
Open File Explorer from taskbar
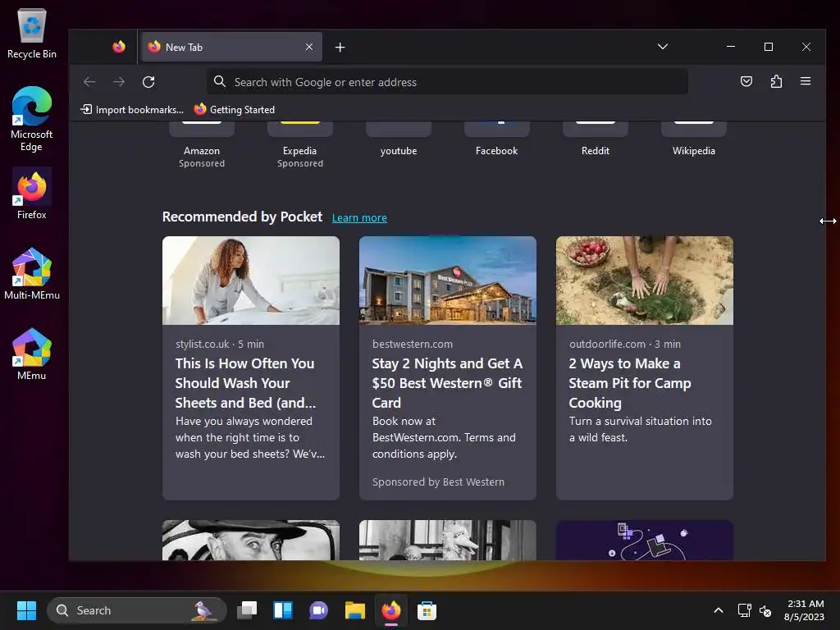[354, 610]
